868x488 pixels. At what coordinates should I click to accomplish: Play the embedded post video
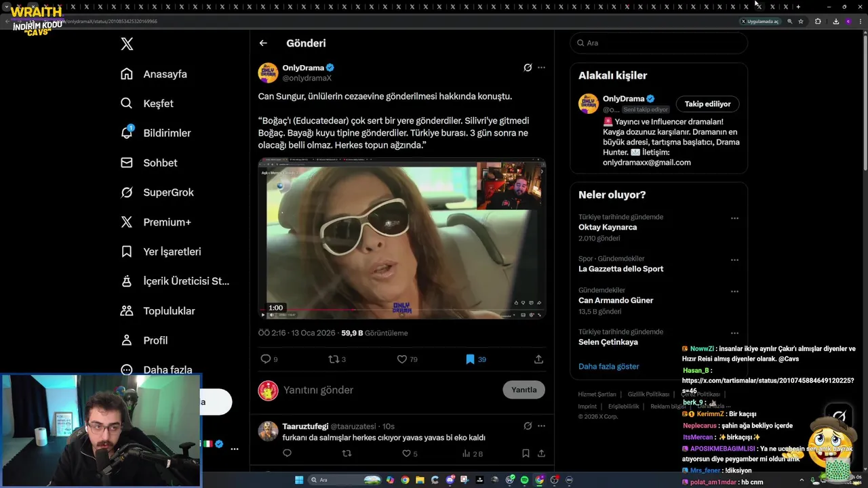401,238
